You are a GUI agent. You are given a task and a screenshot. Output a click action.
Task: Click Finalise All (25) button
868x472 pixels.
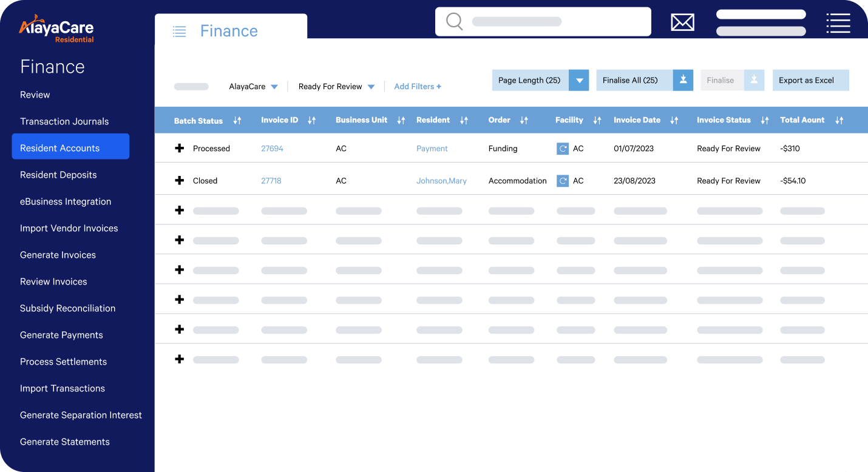tap(634, 80)
